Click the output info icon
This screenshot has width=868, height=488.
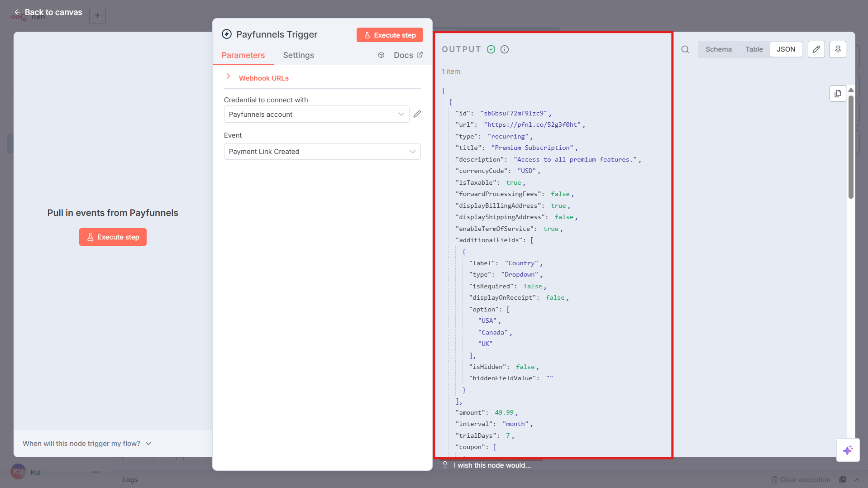[505, 49]
